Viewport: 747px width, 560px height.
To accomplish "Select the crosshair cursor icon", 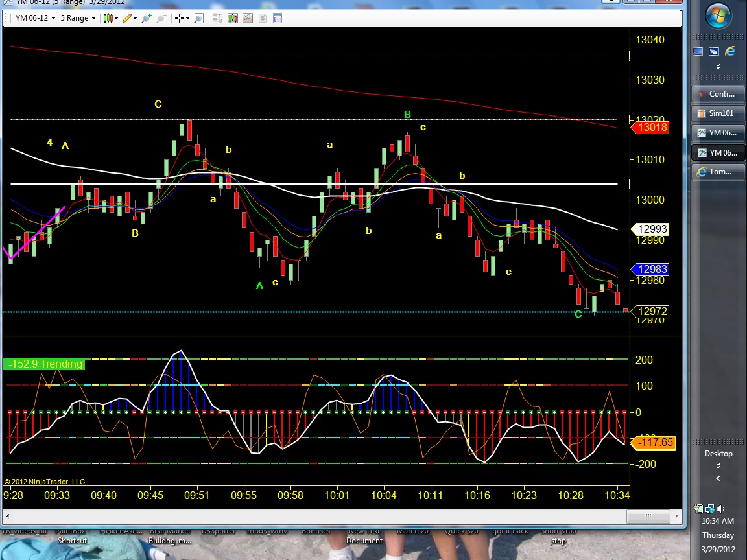I will click(x=179, y=18).
